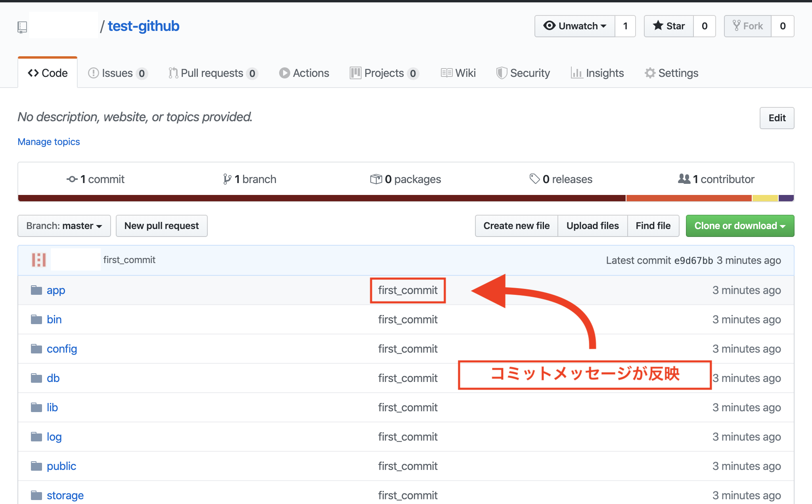This screenshot has width=812, height=504.
Task: Click the orange segment of the language bar
Action: [x=688, y=198]
